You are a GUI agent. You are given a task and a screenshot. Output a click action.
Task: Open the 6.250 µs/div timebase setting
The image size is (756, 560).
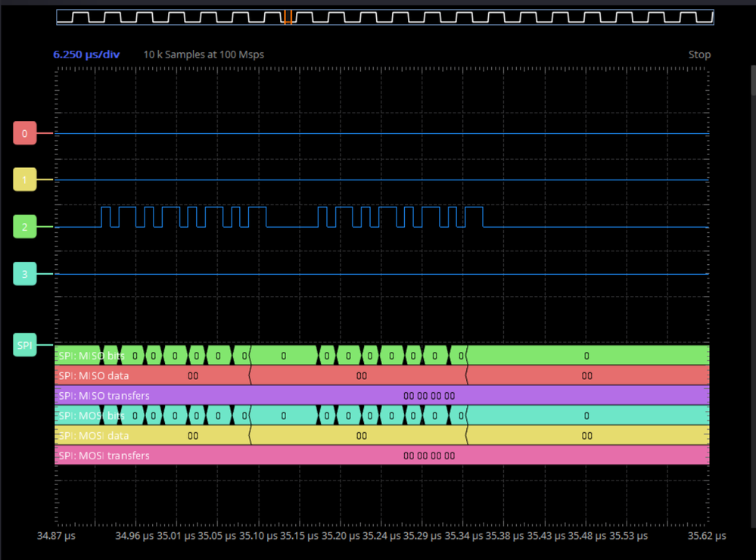86,54
